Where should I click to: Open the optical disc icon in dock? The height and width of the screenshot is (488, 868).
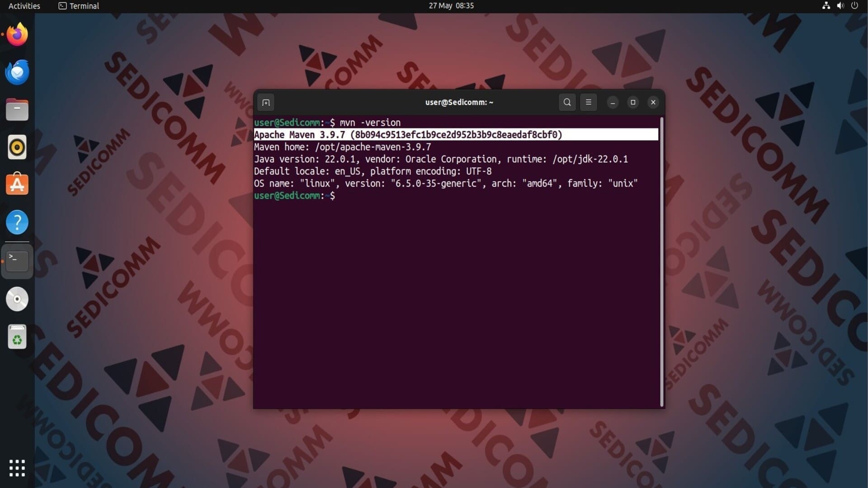click(x=17, y=299)
